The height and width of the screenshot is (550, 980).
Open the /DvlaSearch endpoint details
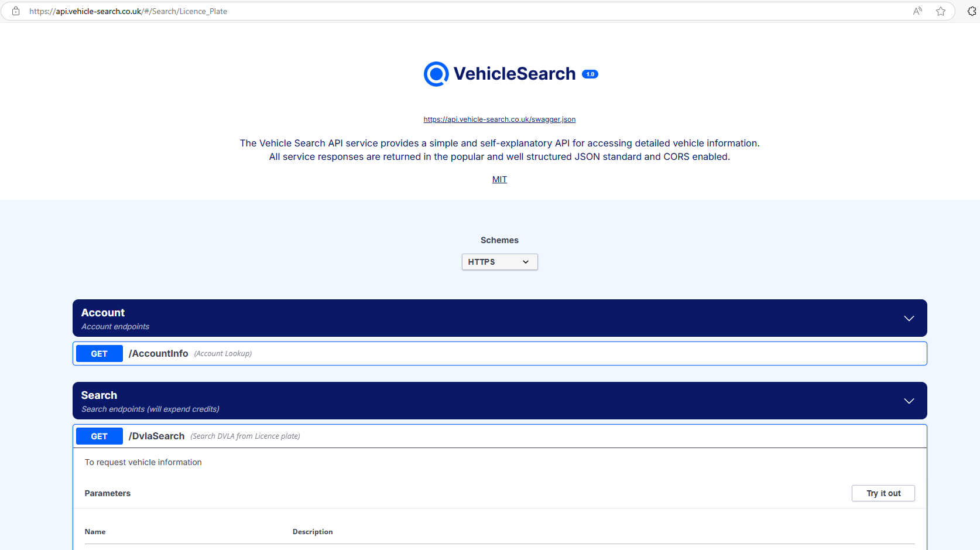tap(156, 436)
